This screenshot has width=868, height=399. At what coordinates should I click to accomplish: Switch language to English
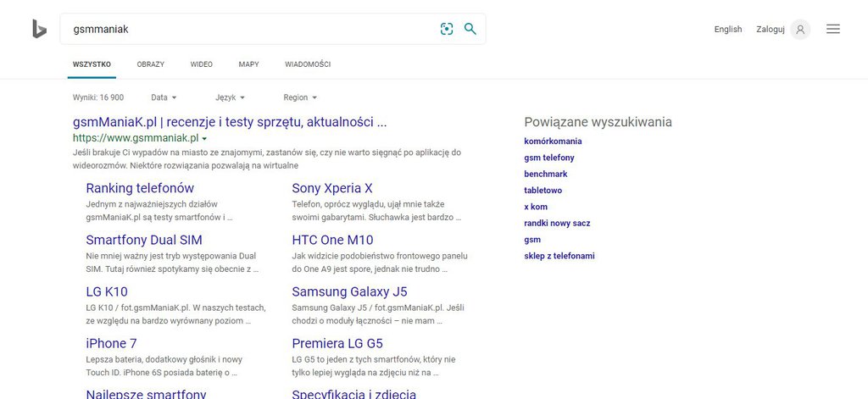728,30
